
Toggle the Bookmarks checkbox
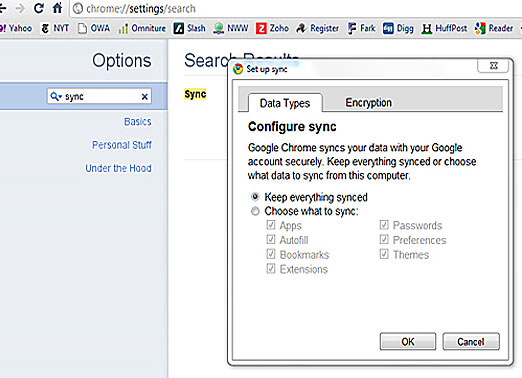pyautogui.click(x=271, y=254)
